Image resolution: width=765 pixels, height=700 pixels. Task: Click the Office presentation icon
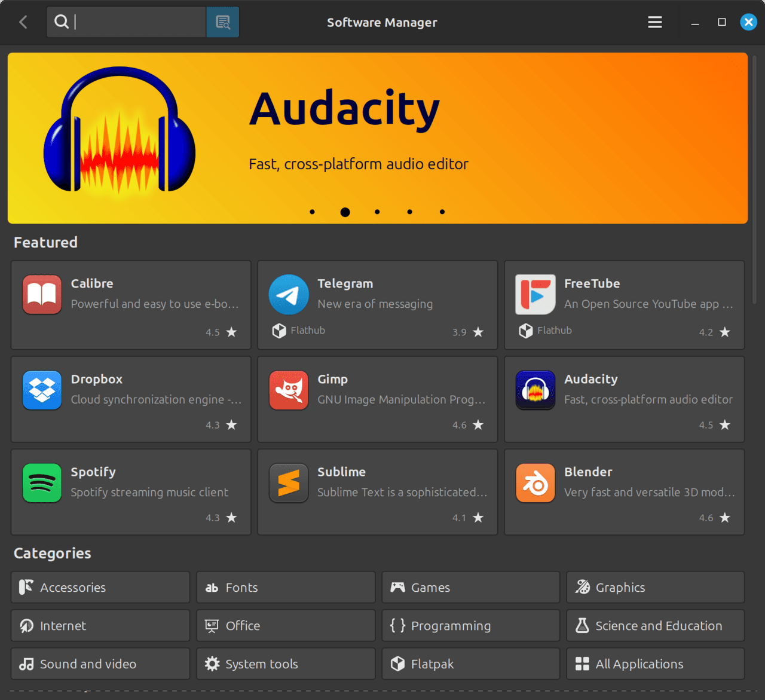[212, 625]
